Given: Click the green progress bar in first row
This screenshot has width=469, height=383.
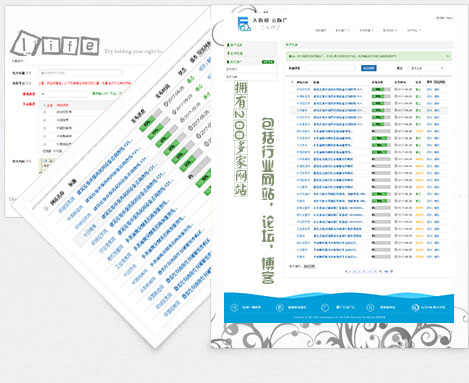Looking at the screenshot, I should tap(381, 89).
